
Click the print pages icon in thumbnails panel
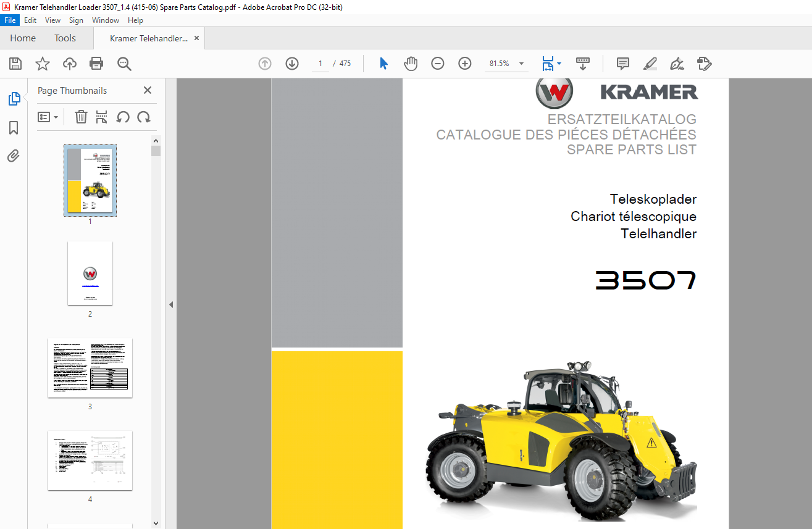tap(102, 117)
